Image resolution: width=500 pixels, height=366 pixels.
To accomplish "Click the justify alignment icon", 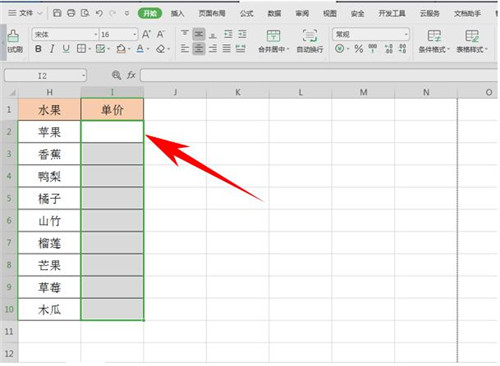I will point(227,49).
